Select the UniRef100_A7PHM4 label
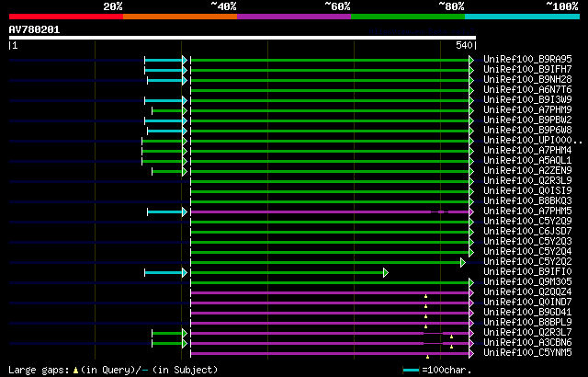Image resolution: width=588 pixels, height=377 pixels. click(527, 151)
